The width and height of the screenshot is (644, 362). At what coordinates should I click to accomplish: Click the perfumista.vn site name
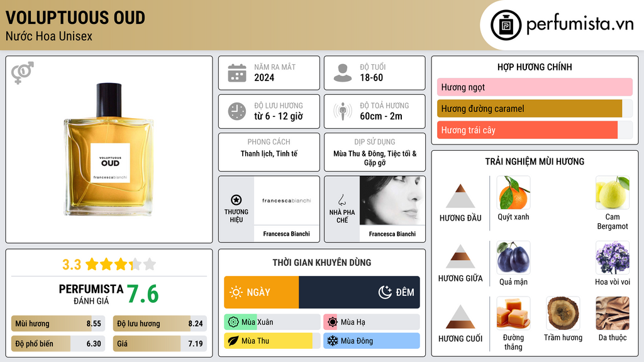click(x=580, y=25)
